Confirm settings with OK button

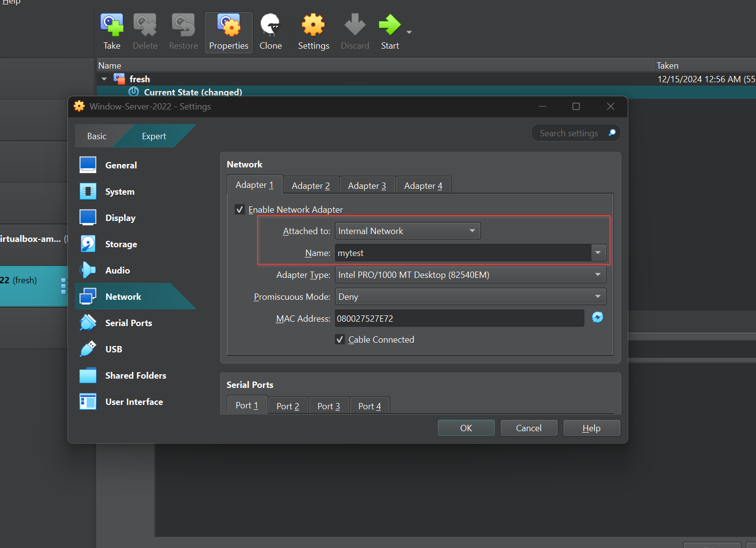(x=466, y=428)
